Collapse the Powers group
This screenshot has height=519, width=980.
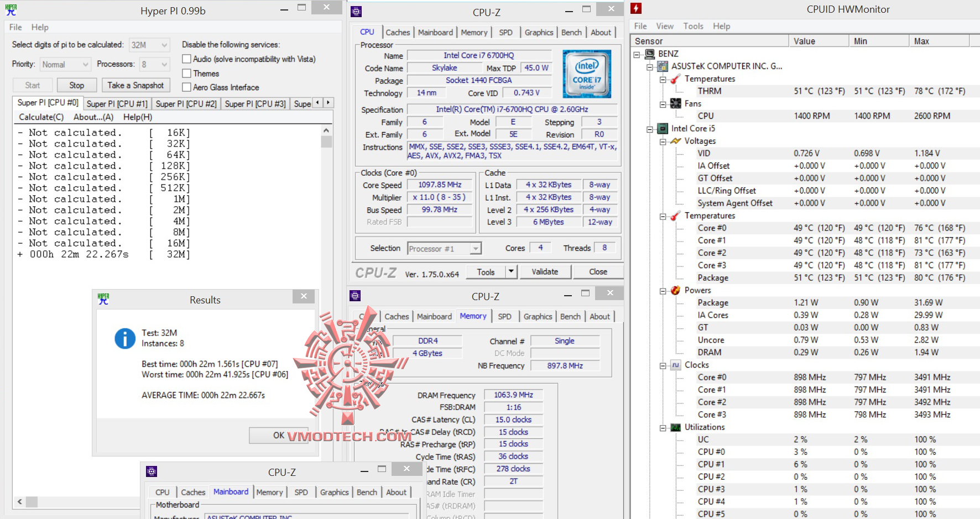[x=663, y=291]
